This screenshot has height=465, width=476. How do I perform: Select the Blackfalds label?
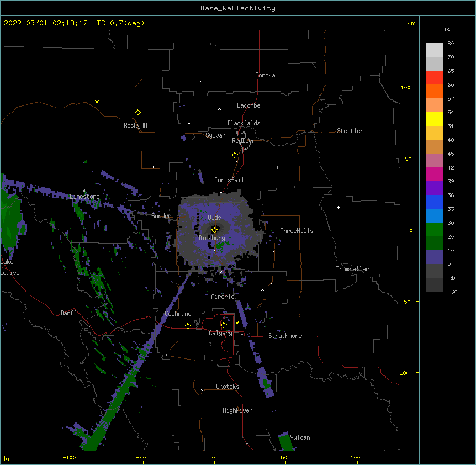click(x=244, y=123)
